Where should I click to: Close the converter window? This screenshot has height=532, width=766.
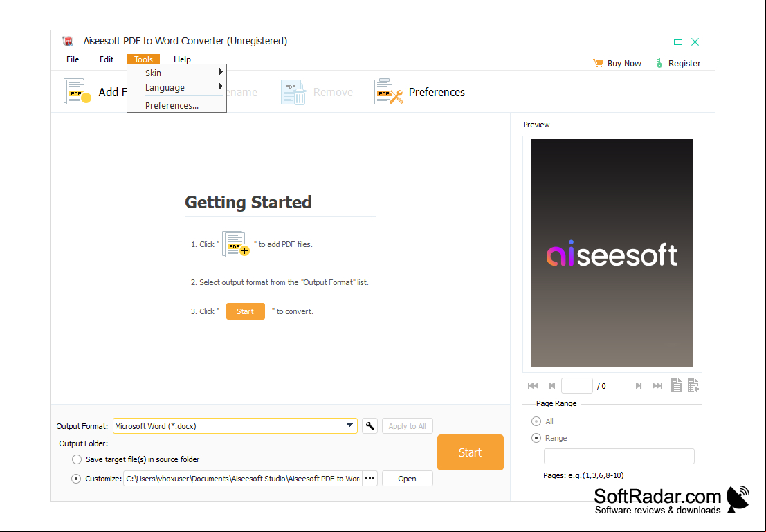tap(695, 42)
